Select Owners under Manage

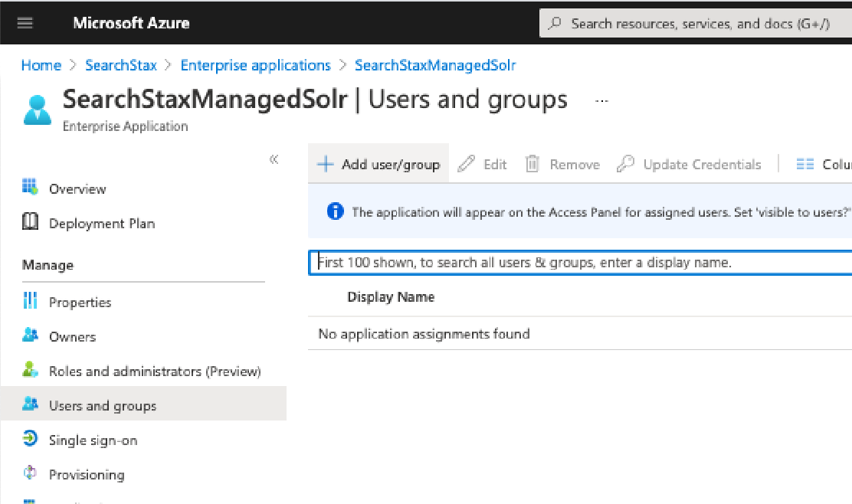pos(72,337)
